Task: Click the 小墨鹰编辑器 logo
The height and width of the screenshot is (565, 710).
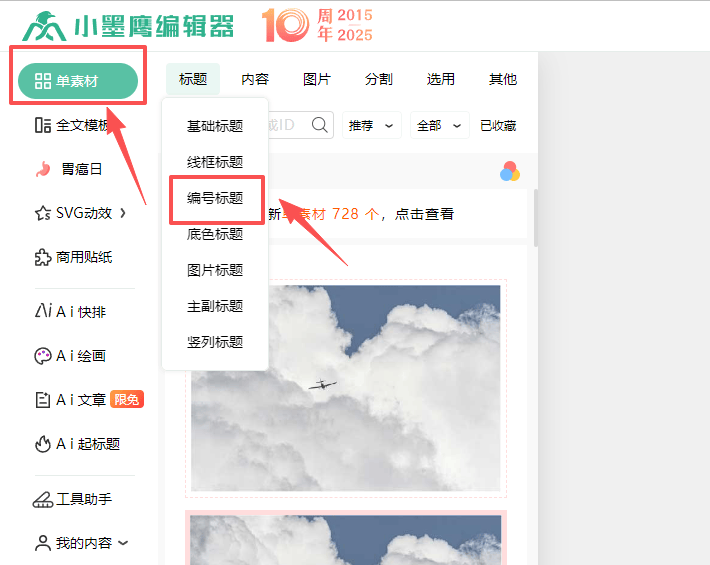Action: [x=128, y=25]
